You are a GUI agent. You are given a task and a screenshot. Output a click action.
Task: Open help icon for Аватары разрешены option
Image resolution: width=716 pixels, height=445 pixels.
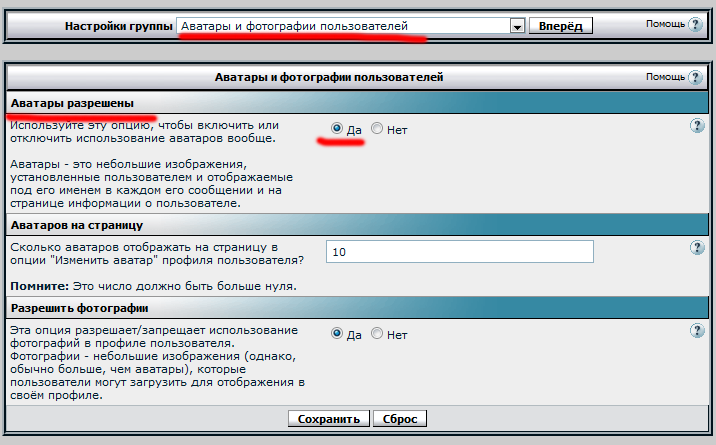click(697, 126)
